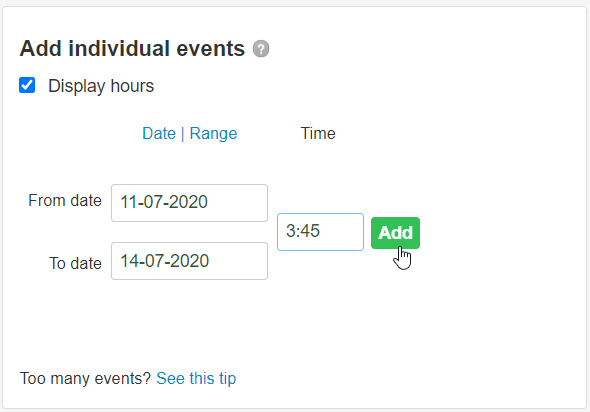The image size is (590, 412).
Task: Click the Time column header
Action: [x=318, y=134]
